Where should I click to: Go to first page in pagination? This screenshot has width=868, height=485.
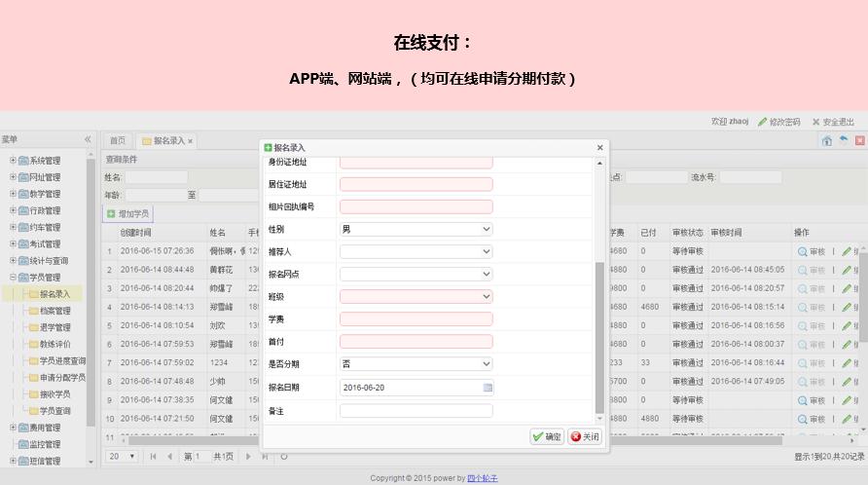[x=153, y=456]
